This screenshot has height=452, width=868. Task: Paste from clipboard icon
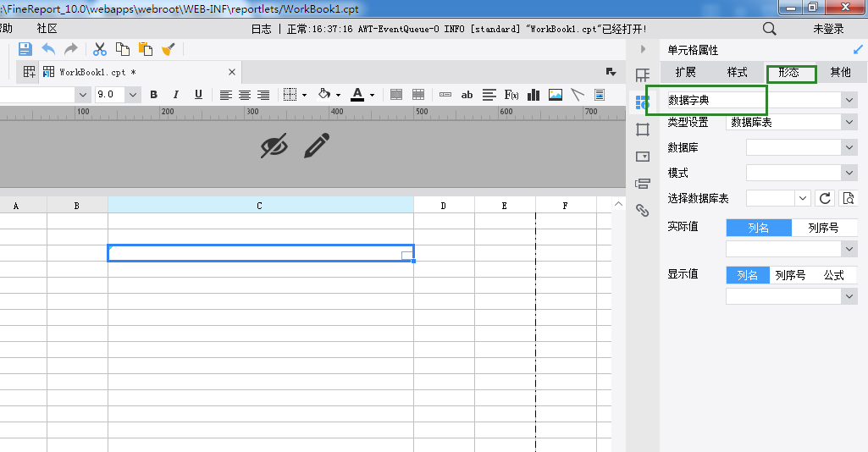pyautogui.click(x=146, y=49)
